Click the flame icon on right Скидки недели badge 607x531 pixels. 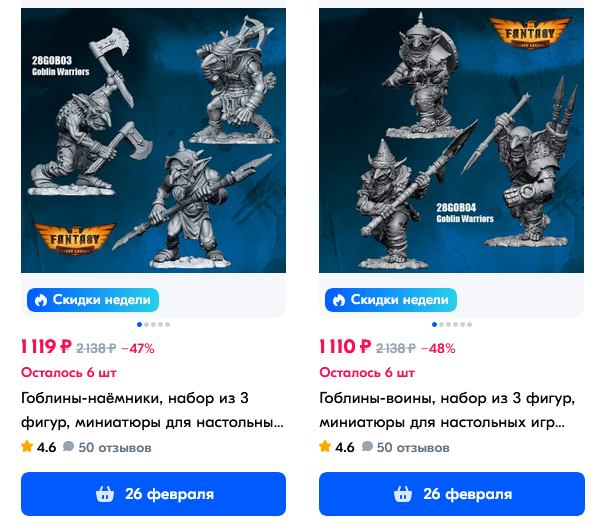339,300
